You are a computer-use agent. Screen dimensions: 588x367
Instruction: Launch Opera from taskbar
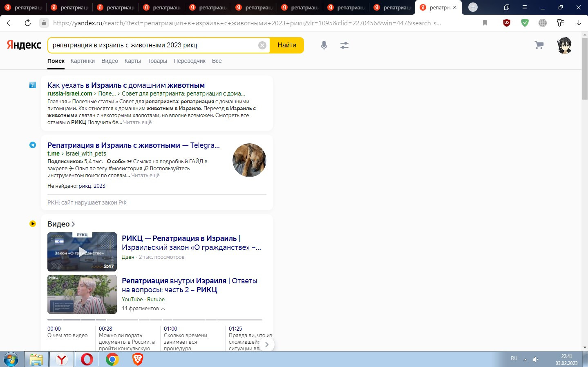[87, 359]
